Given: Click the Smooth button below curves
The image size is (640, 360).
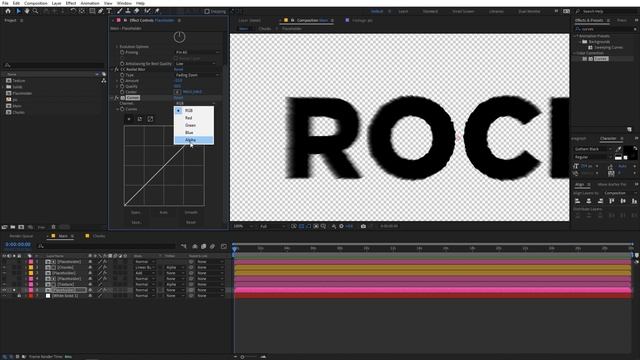Looking at the screenshot, I should 191,212.
